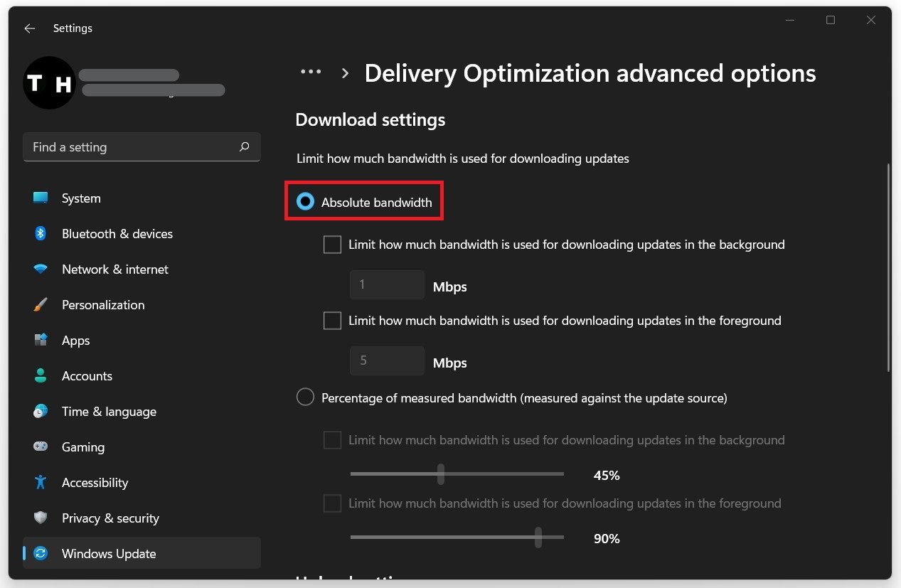Enable absolute background download limit checkbox
The image size is (901, 588).
click(332, 245)
